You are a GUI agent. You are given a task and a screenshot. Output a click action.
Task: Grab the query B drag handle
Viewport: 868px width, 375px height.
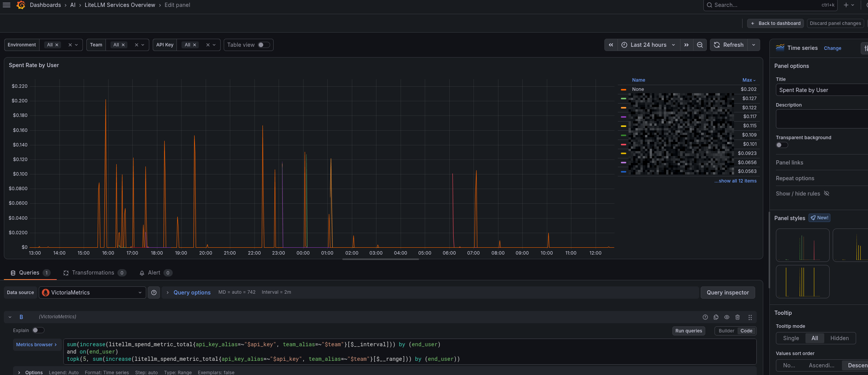tap(750, 317)
